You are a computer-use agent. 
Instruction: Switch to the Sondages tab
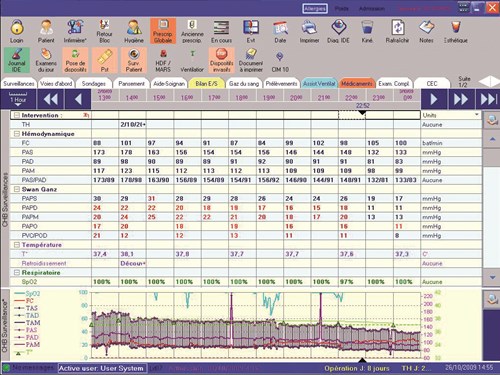click(94, 84)
